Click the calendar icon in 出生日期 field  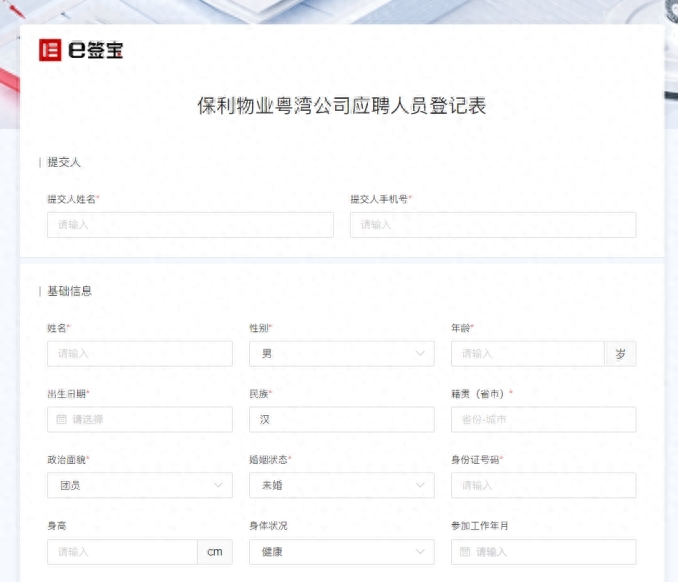point(61,419)
